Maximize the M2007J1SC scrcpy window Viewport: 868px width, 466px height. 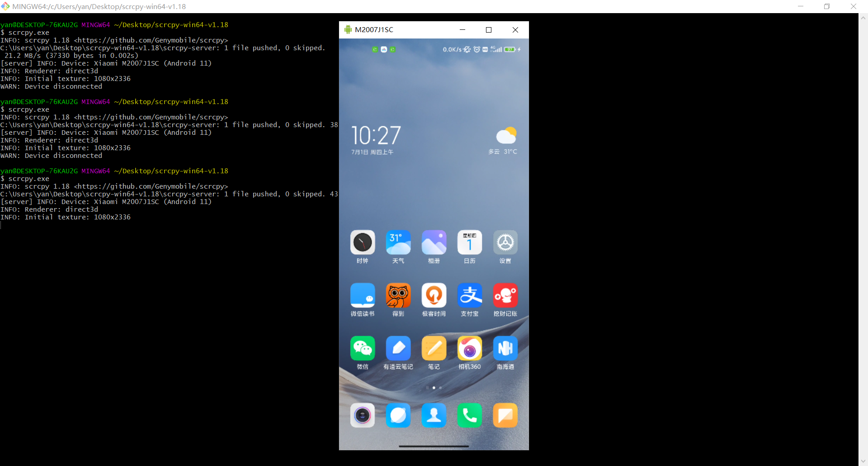[x=489, y=30]
